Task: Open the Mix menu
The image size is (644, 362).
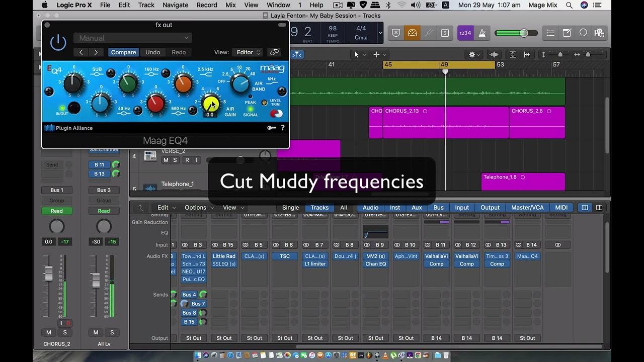Action: (230, 5)
